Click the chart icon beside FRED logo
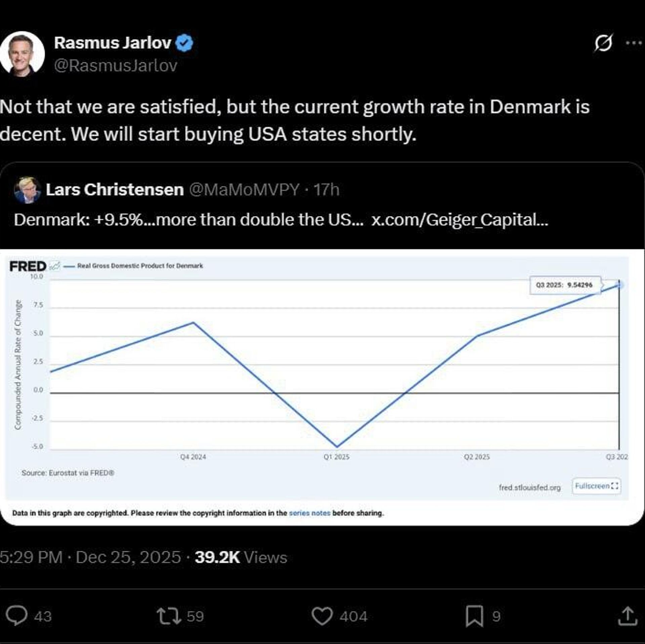Viewport: 645px width, 644px height. pyautogui.click(x=54, y=266)
